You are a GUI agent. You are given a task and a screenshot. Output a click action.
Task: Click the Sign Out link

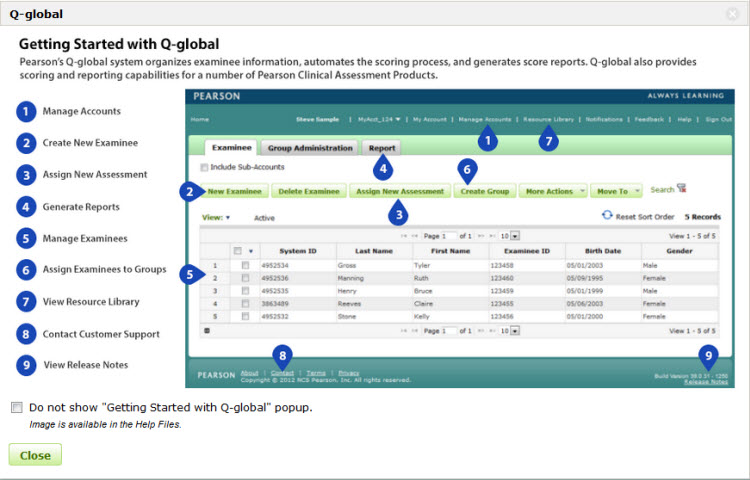click(x=718, y=120)
